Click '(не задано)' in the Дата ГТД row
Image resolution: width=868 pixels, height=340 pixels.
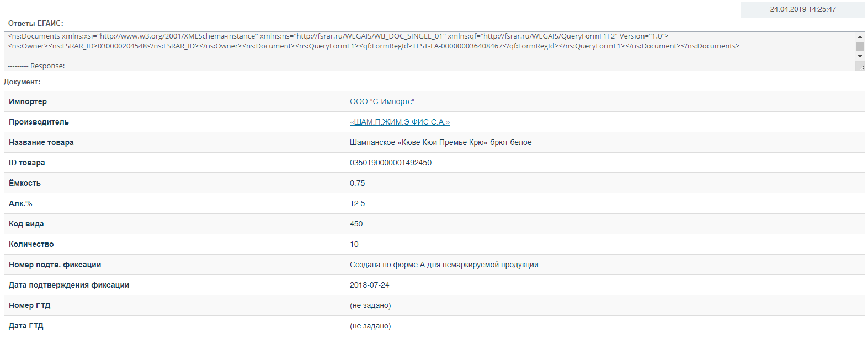coord(370,326)
